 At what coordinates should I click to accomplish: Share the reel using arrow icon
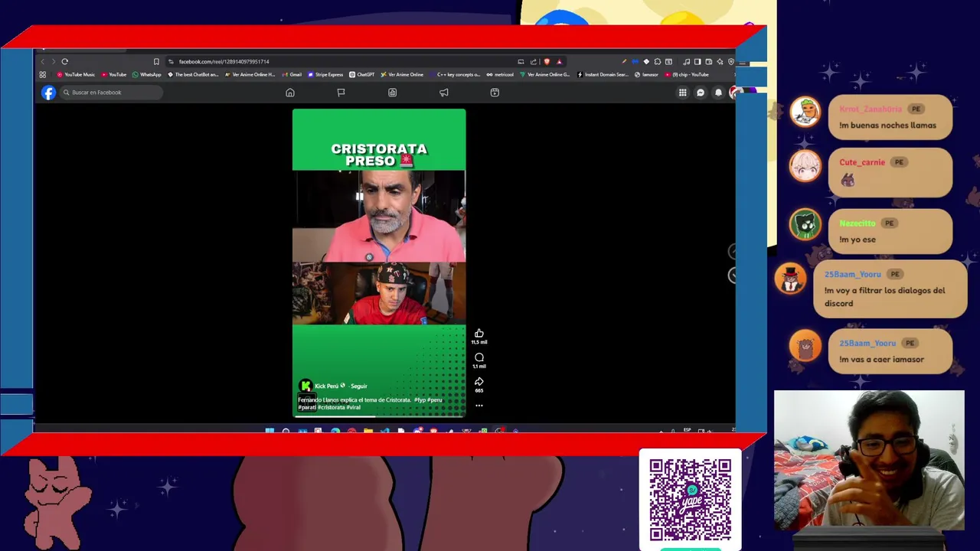click(x=479, y=381)
